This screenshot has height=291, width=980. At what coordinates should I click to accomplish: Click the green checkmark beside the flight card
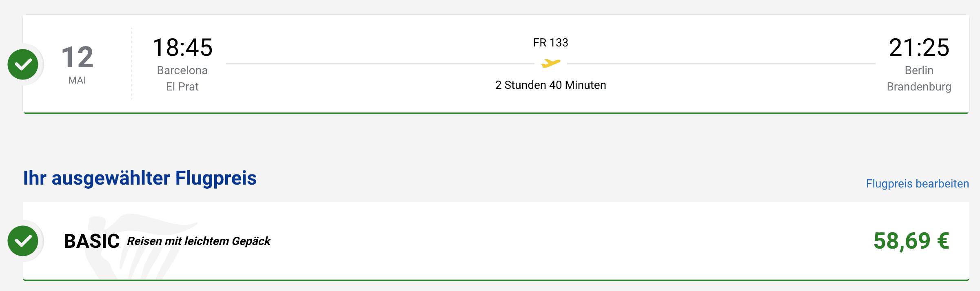[23, 64]
